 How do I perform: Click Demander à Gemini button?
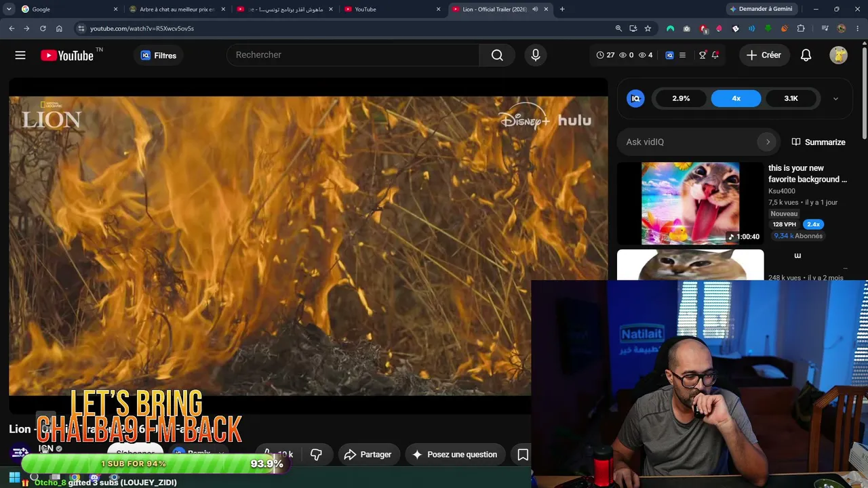[761, 9]
